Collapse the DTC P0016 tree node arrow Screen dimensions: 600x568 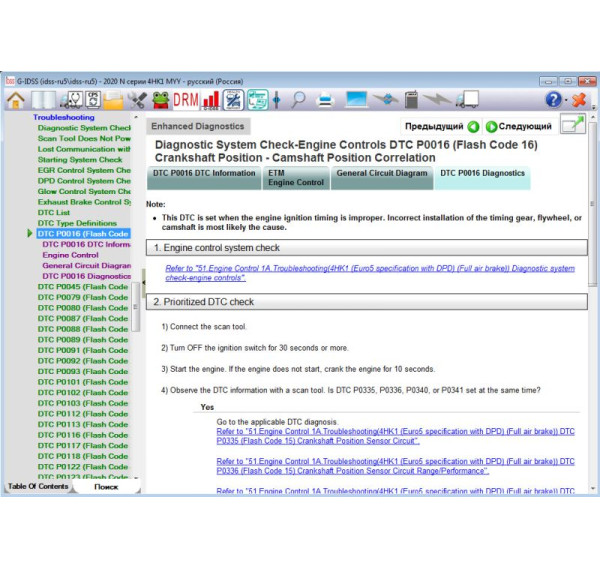pyautogui.click(x=31, y=234)
